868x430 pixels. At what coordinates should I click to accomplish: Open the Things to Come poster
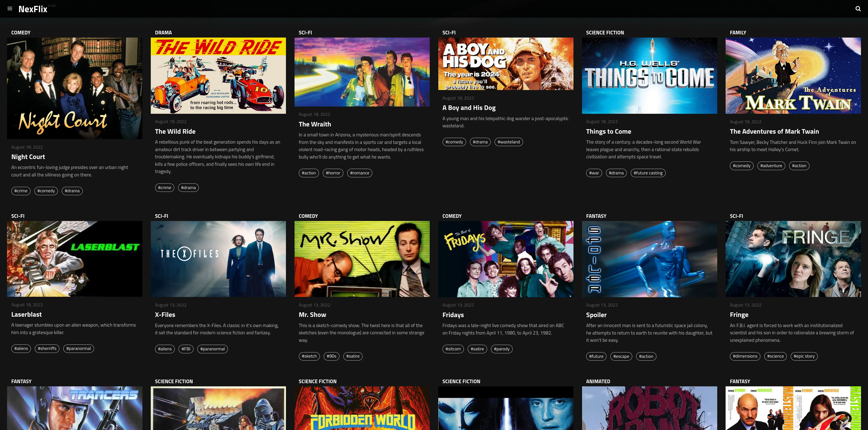pos(649,76)
